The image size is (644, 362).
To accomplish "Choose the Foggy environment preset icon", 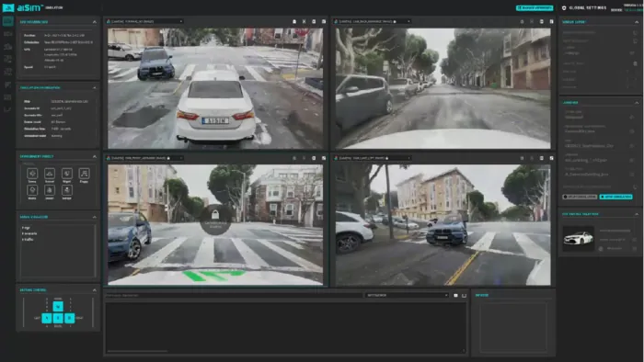I will (84, 174).
